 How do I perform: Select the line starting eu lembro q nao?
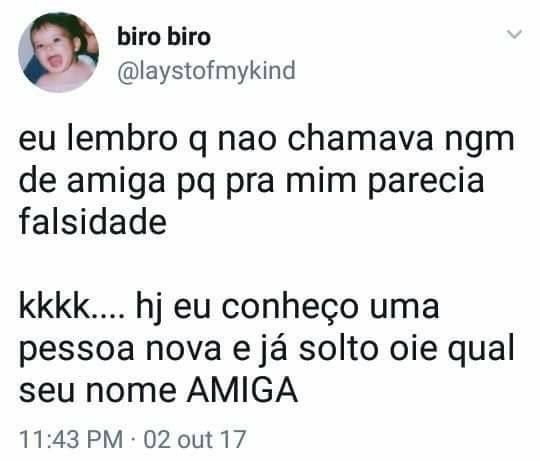click(x=267, y=140)
